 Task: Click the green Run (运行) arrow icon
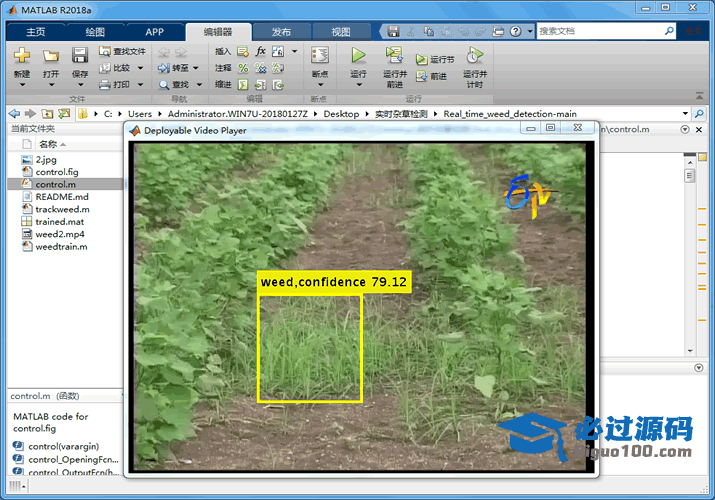358,56
